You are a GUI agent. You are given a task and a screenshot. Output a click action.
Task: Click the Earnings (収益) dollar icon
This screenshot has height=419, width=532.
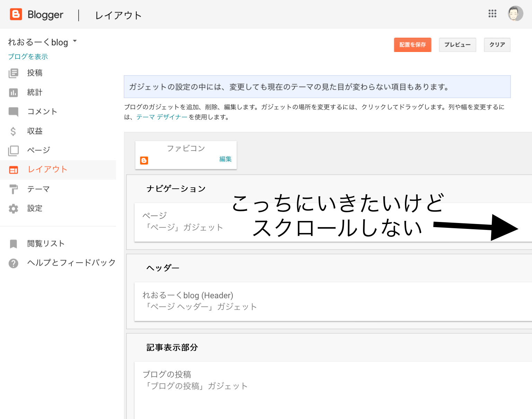click(x=14, y=131)
